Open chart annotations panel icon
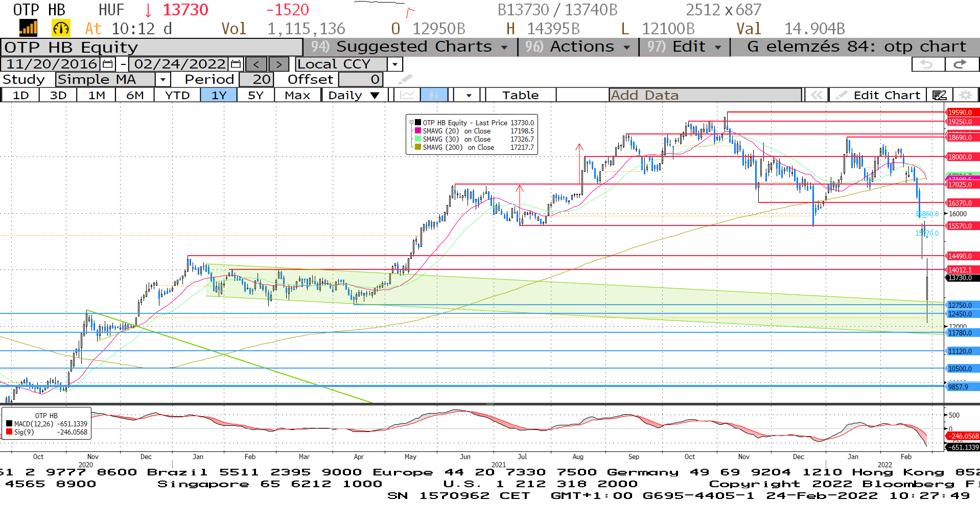Viewport: 980px width, 524px height. coord(939,95)
